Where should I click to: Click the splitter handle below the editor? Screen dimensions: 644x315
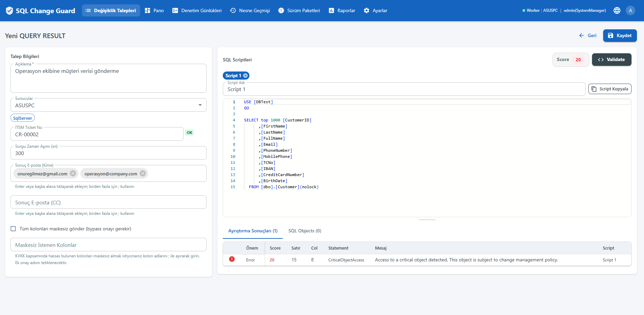(427, 220)
